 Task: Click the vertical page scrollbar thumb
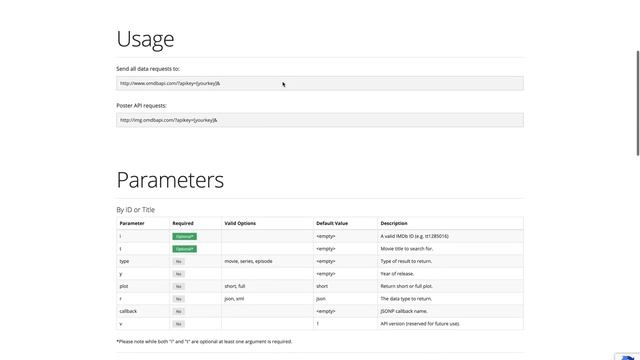638,103
